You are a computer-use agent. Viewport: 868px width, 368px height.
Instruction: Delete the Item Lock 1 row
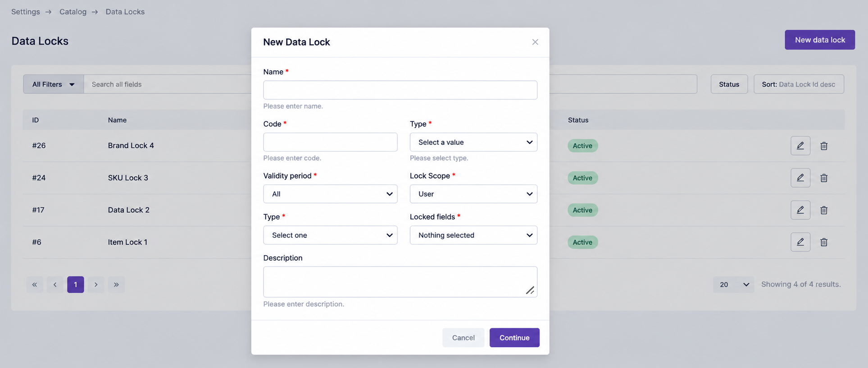coord(824,242)
